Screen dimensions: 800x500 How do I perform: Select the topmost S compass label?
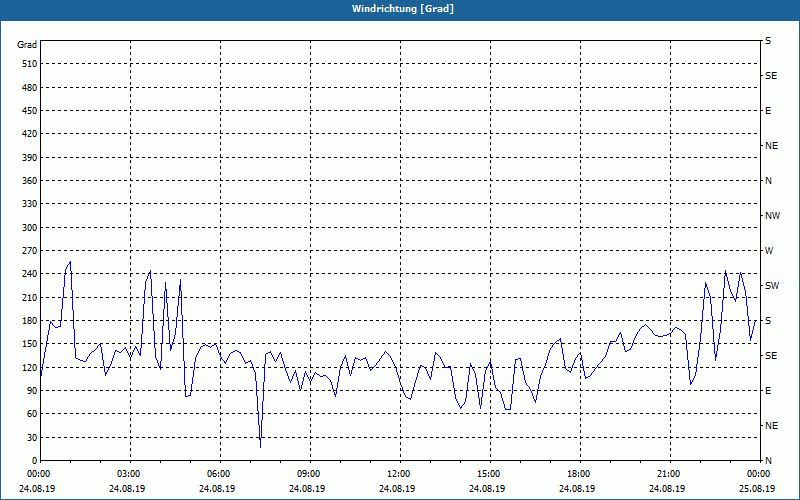[768, 41]
